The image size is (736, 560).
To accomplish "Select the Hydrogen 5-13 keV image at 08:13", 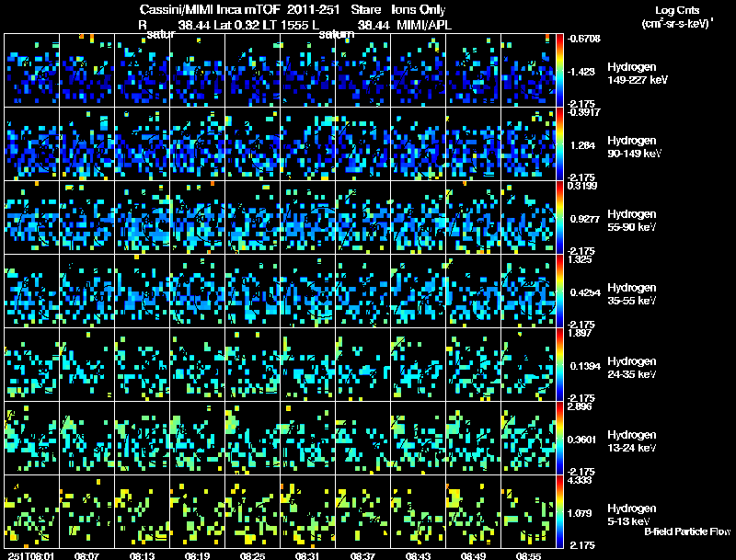I will coord(143,512).
